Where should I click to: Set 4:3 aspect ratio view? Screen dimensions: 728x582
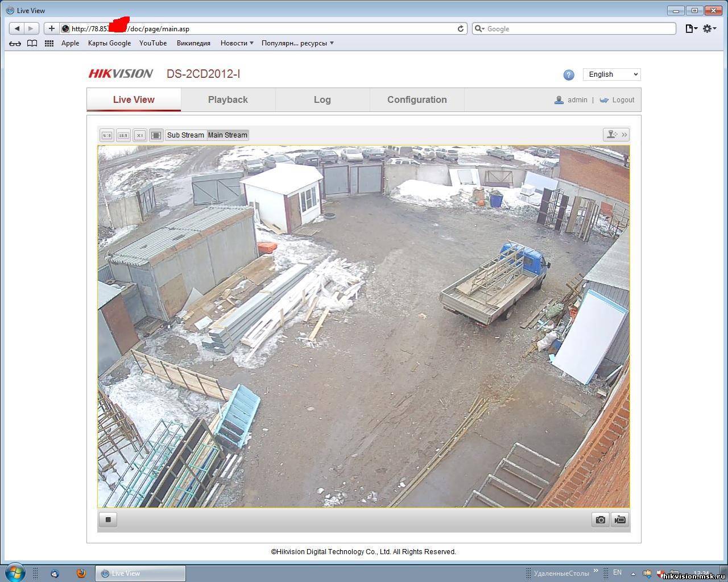click(x=106, y=135)
